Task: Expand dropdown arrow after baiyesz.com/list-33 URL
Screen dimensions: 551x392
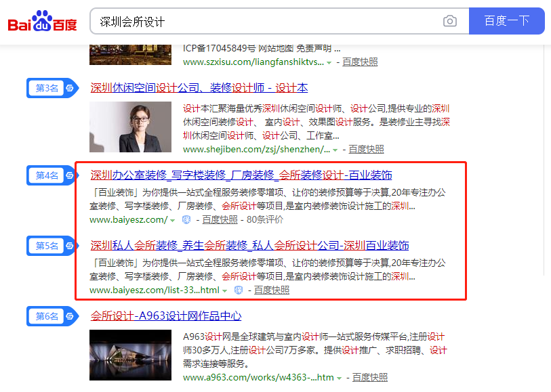Action: pos(224,291)
